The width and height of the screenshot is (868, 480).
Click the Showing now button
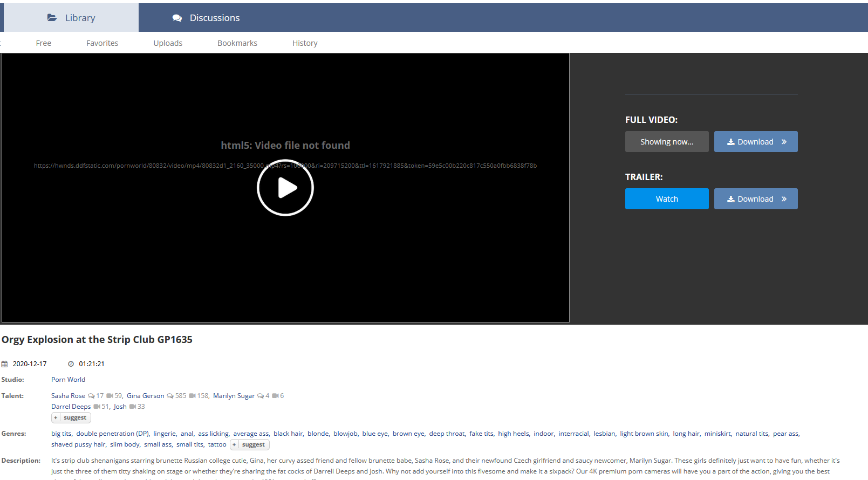(x=667, y=142)
